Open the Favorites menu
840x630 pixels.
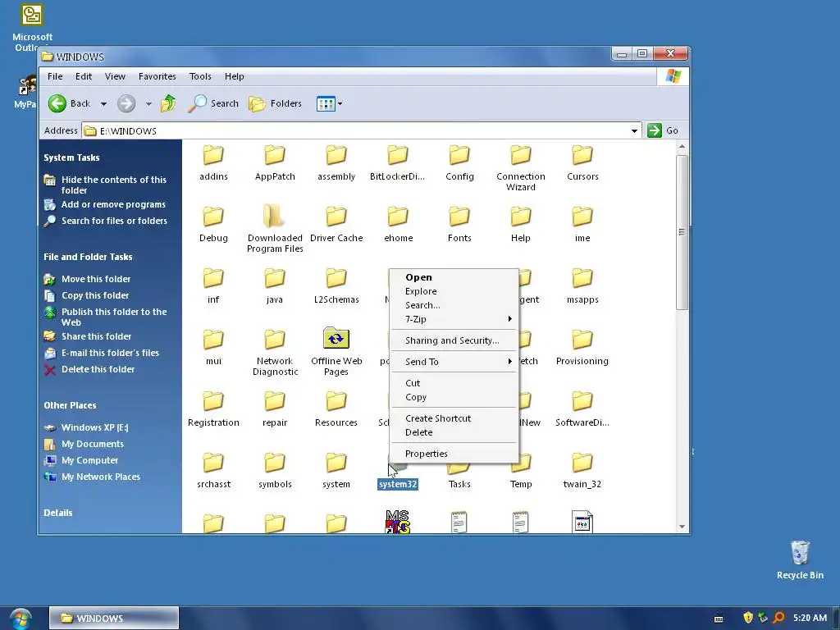157,76
